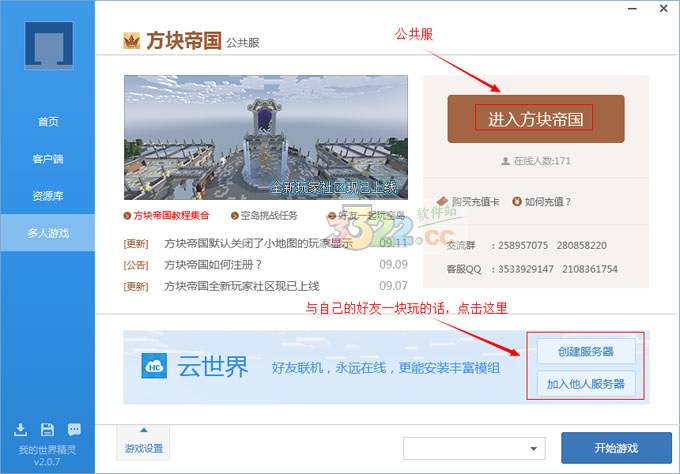Viewport: 680px width, 474px height.
Task: Click 开始游戏 button
Action: click(x=616, y=448)
